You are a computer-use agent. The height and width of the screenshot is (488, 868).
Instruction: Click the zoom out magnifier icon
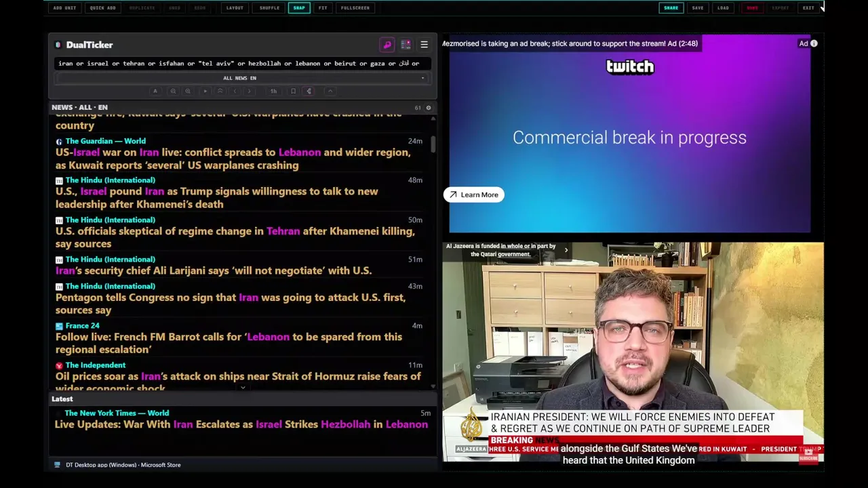(x=173, y=91)
